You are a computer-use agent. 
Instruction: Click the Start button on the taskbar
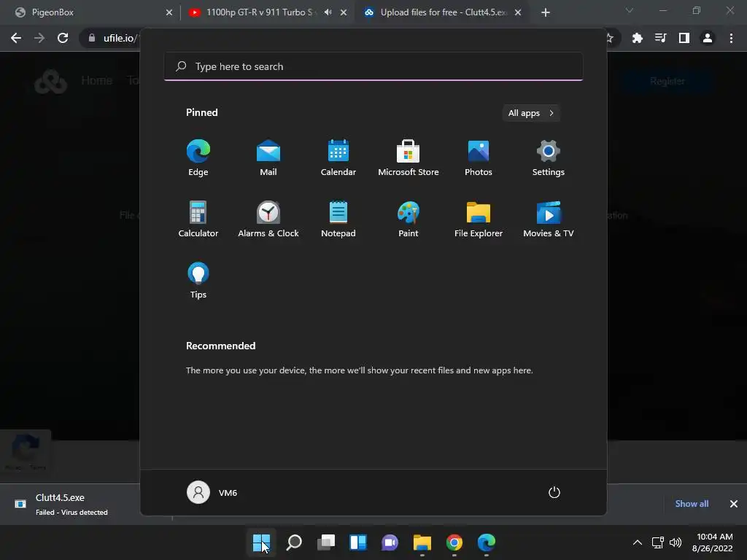[262, 542]
